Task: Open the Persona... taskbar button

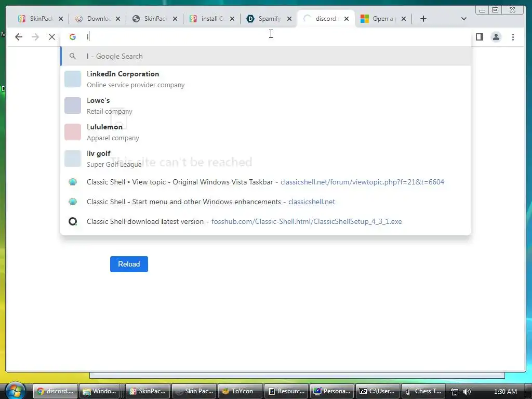Action: (x=332, y=391)
